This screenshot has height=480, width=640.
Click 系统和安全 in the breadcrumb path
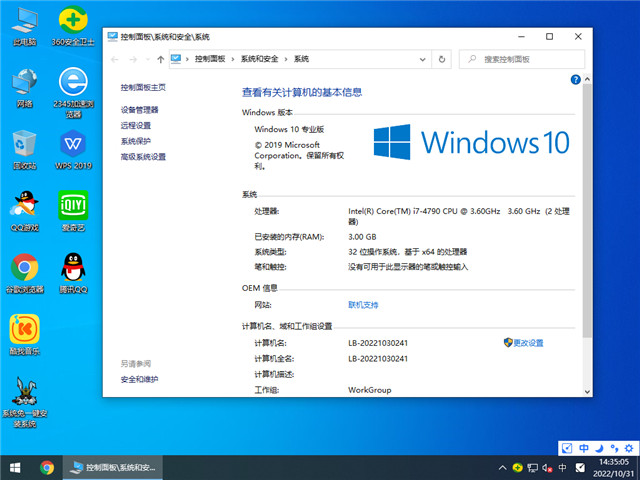(x=261, y=59)
